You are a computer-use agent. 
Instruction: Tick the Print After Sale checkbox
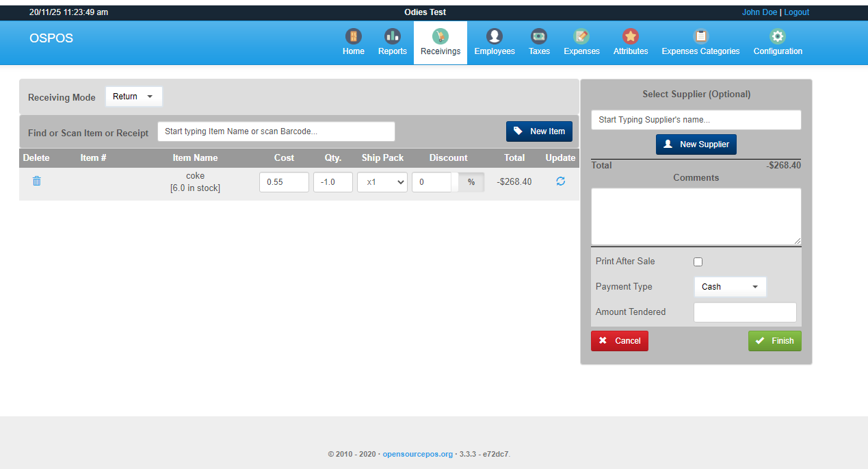coord(698,262)
